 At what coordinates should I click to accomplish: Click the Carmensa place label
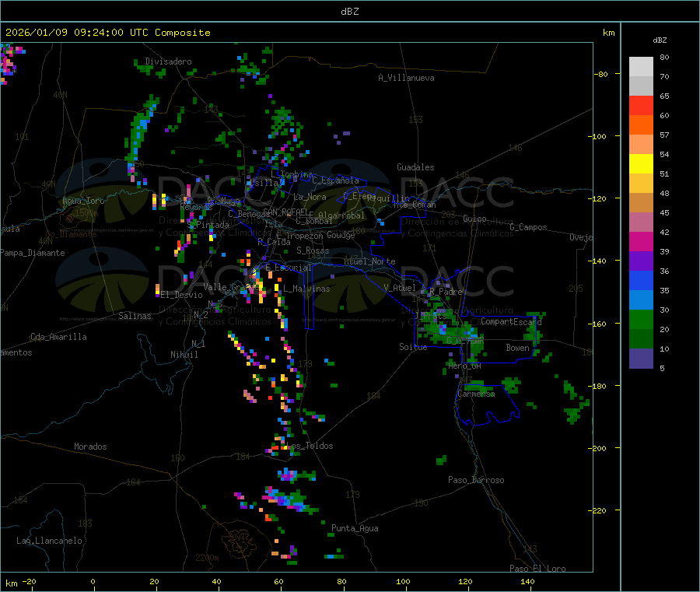click(x=476, y=394)
